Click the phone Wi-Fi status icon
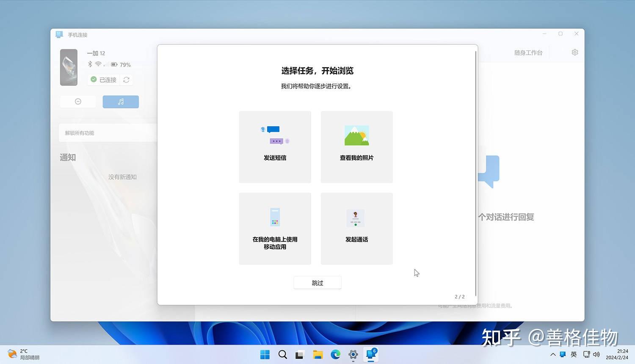Image resolution: width=635 pixels, height=364 pixels. point(98,64)
